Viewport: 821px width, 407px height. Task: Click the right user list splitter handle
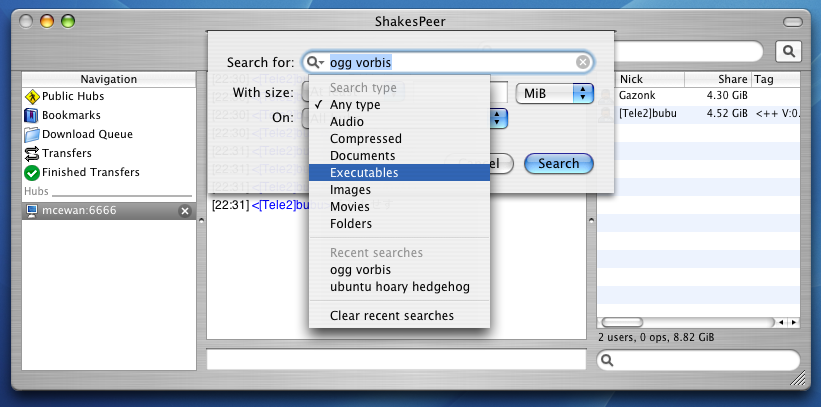coord(592,221)
